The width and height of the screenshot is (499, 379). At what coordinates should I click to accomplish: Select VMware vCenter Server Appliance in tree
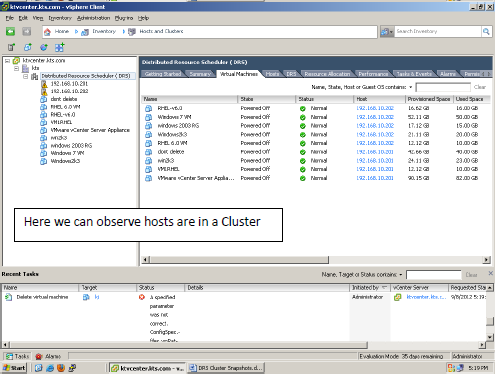[x=90, y=130]
